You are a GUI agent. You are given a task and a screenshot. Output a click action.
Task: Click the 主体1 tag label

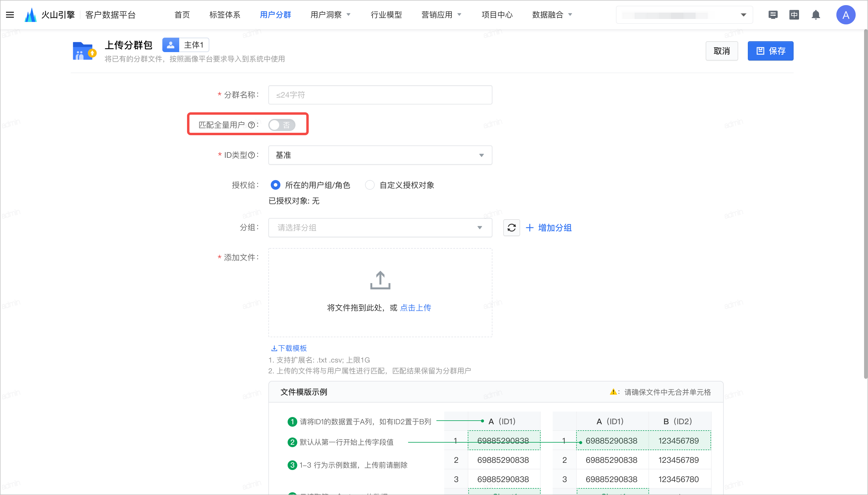tap(193, 45)
